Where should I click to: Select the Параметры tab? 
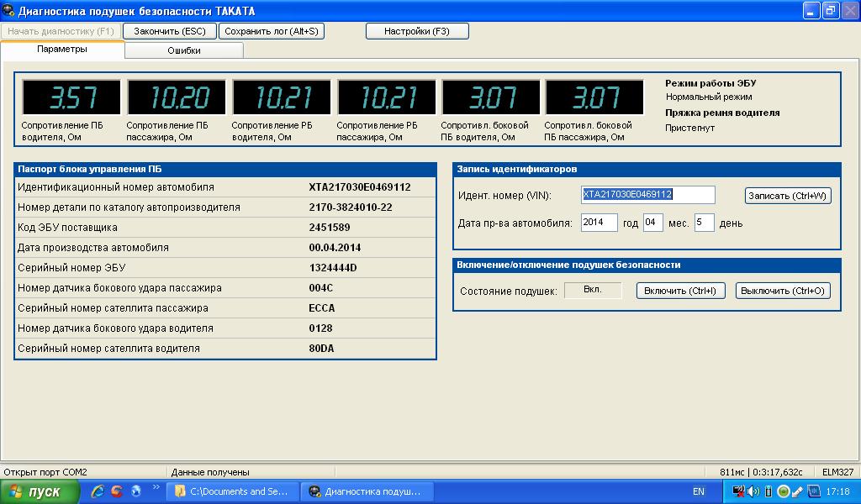tap(62, 50)
